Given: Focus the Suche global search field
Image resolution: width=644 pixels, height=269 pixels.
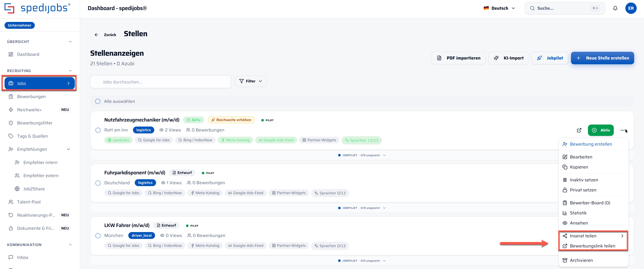Looking at the screenshot, I should pyautogui.click(x=565, y=8).
